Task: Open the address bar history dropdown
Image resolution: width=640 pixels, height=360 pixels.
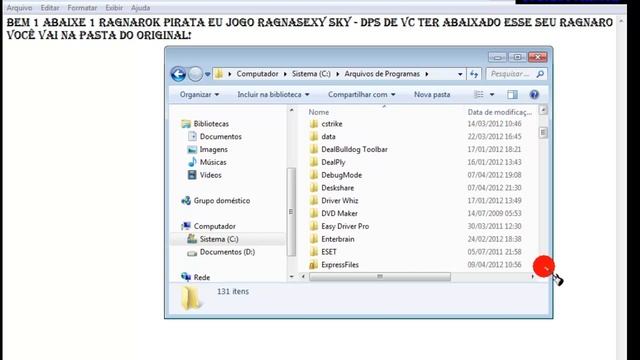Action: coord(460,74)
